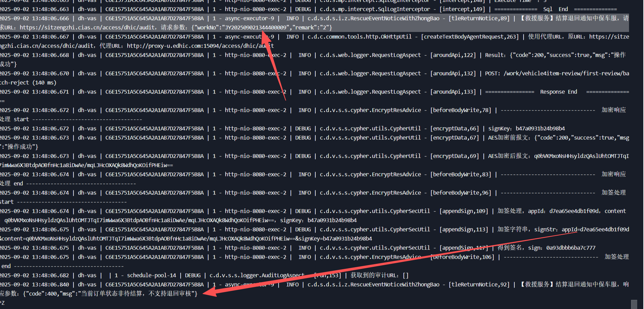Click the OkHttpUtil logger class name
The width and height of the screenshot is (644, 309).
click(359, 37)
